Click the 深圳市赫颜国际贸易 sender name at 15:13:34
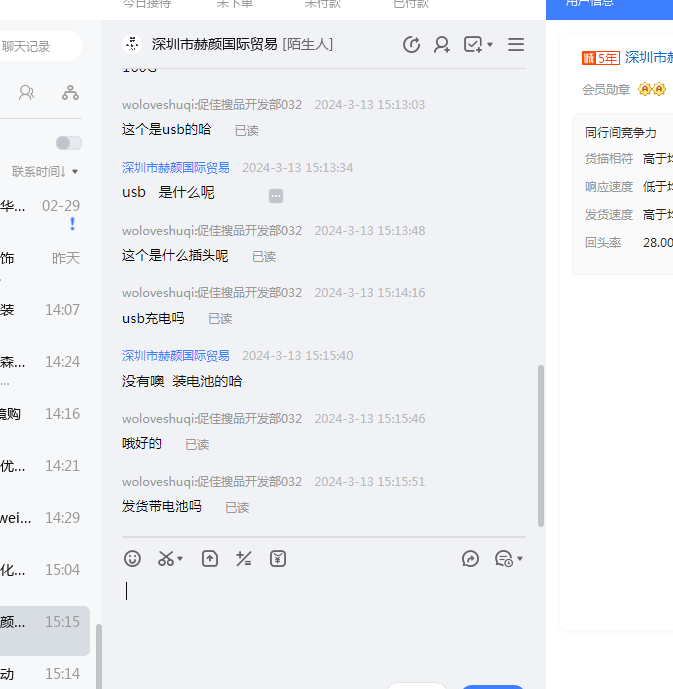The image size is (673, 689). pos(176,168)
